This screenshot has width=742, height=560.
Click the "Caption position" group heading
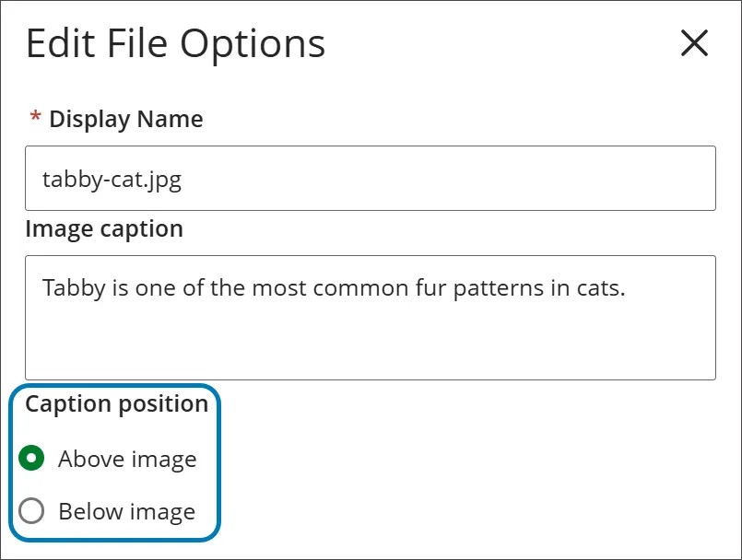(116, 403)
